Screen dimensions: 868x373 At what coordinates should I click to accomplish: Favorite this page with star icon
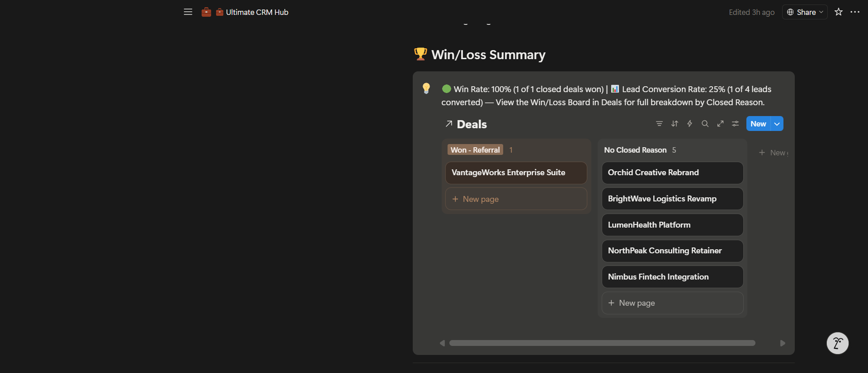pos(839,12)
